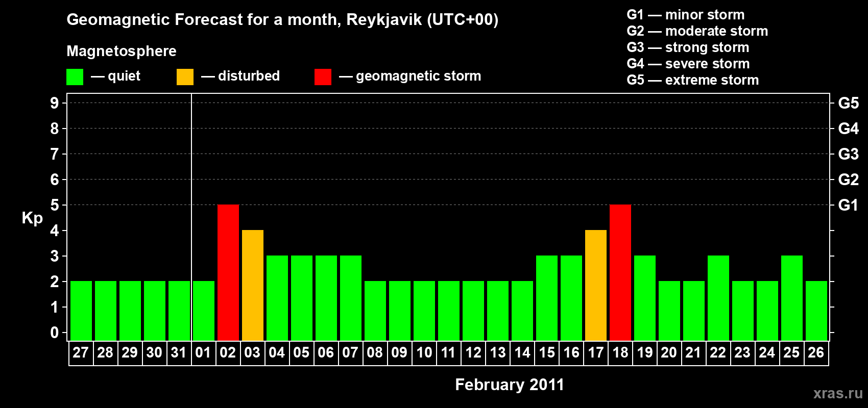Click date label 31 on the axis
Screen dimensions: 868x408
179,353
